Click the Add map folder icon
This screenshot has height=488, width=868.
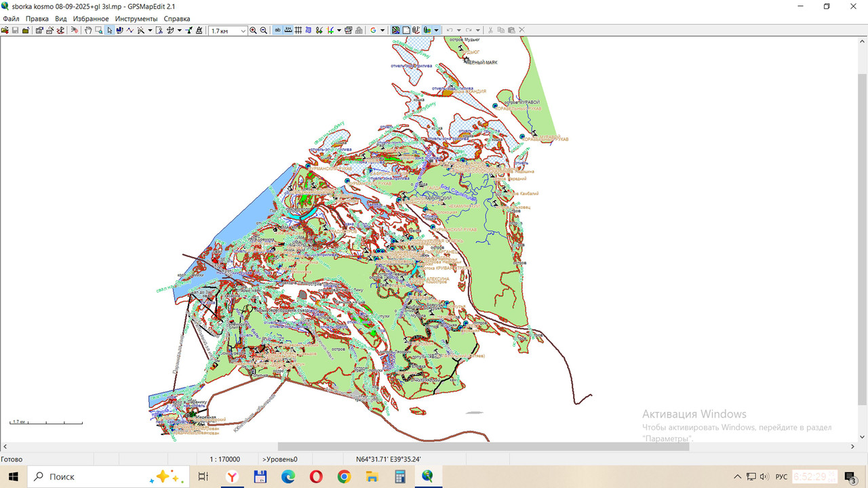pyautogui.click(x=25, y=30)
